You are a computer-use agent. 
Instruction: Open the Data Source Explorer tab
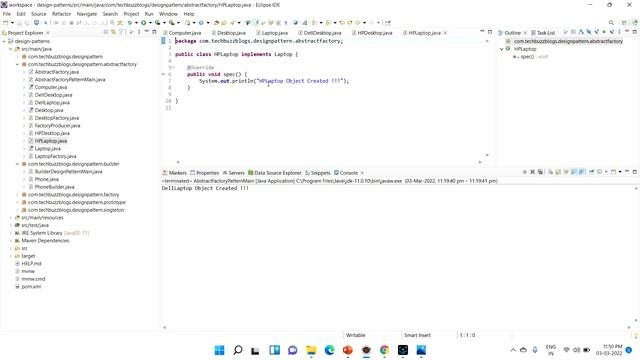pyautogui.click(x=274, y=173)
